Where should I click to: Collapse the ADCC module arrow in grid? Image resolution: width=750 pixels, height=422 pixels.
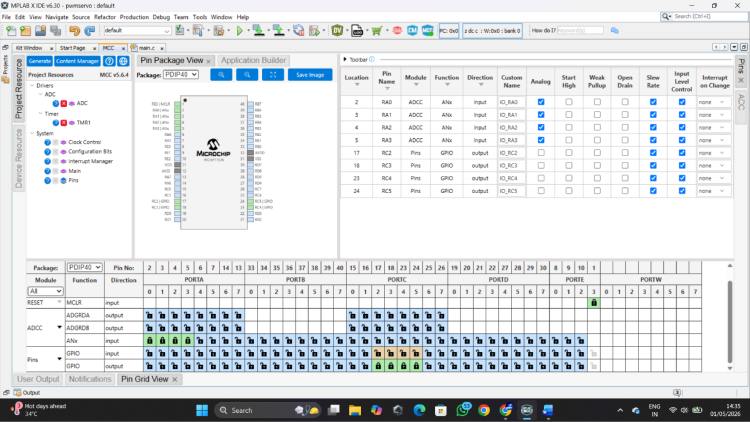click(x=59, y=328)
